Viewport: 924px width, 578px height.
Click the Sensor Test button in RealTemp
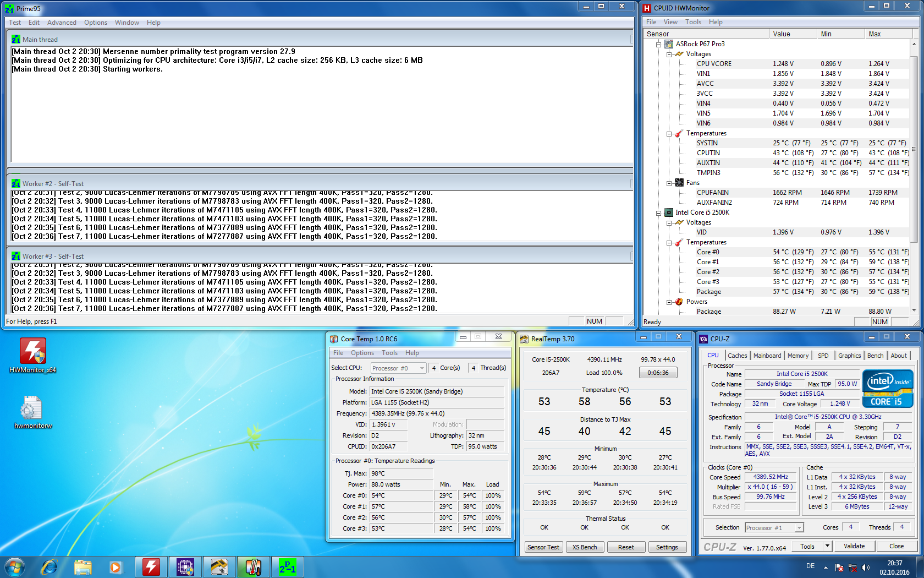point(543,547)
